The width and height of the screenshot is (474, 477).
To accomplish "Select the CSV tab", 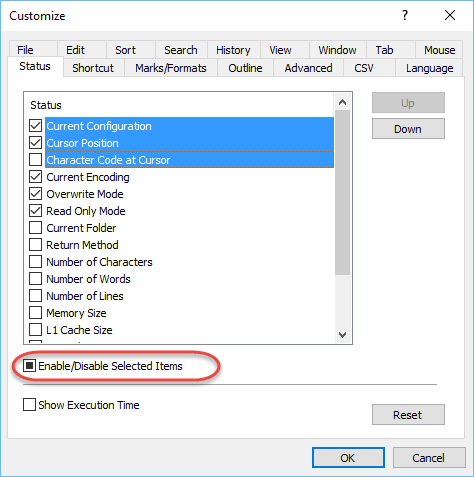I will [364, 68].
